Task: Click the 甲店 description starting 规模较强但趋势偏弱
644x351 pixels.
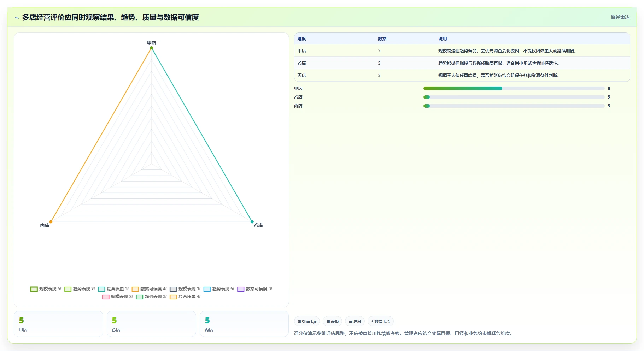Action: (508, 51)
